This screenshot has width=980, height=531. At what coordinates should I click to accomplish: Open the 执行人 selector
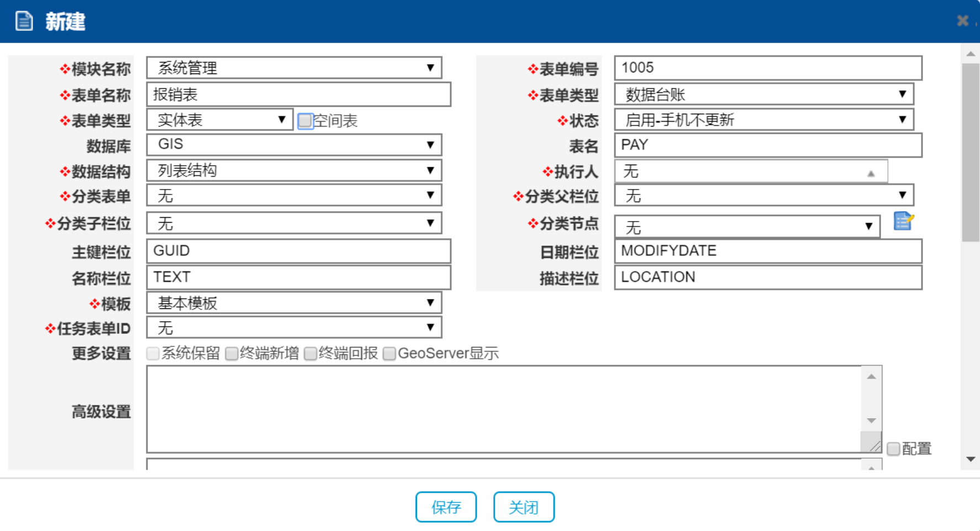[750, 171]
